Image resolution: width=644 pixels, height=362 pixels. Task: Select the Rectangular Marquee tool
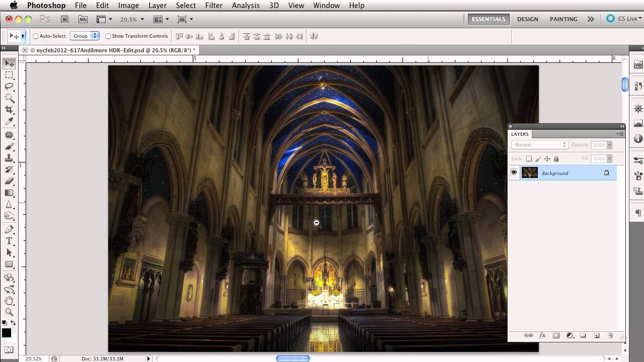[9, 75]
